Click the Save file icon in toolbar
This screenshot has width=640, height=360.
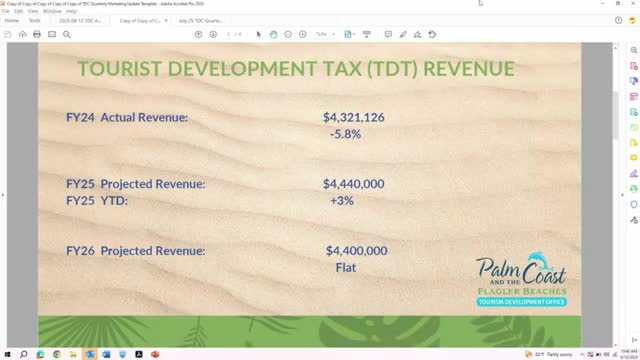[8, 35]
